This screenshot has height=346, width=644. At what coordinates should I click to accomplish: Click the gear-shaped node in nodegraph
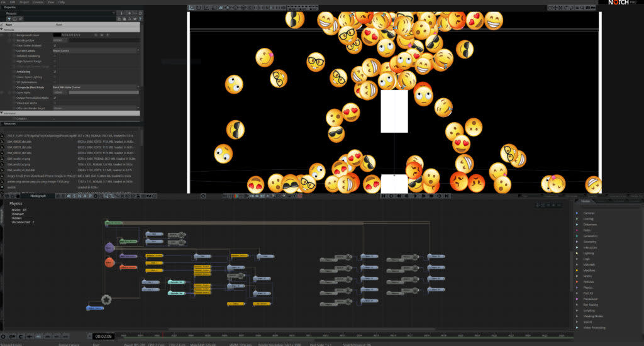(x=106, y=299)
